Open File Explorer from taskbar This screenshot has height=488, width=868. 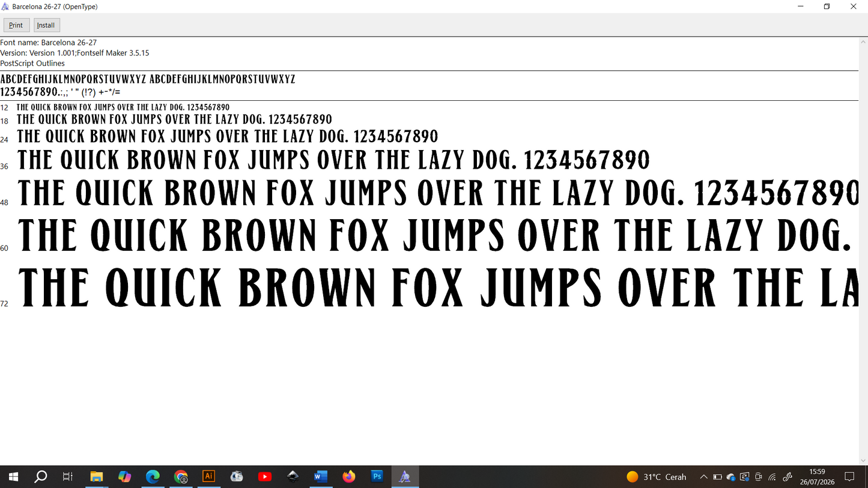[x=97, y=477]
